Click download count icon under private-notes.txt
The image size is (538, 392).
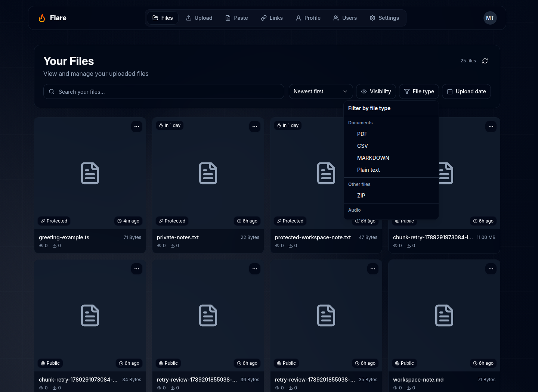coord(173,246)
